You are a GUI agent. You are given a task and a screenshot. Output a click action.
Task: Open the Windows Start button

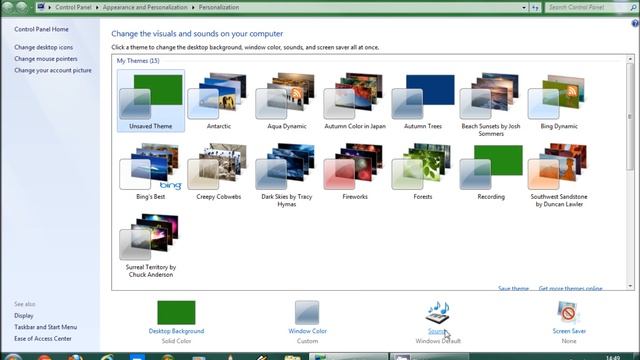[13, 357]
